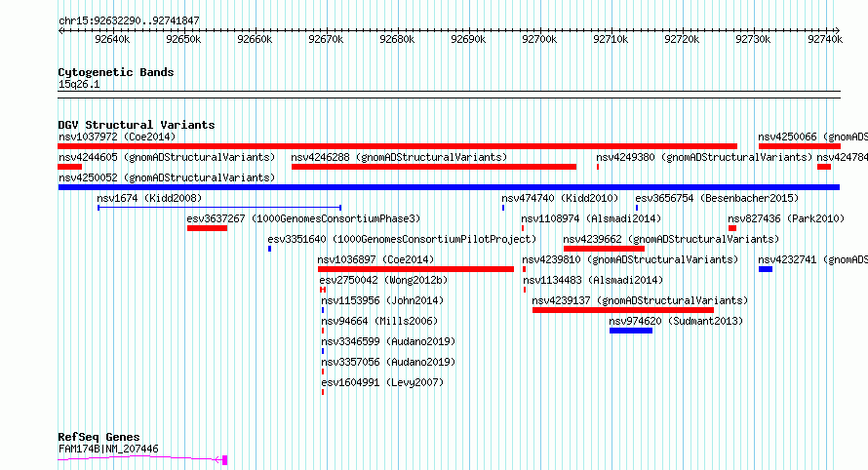Click the red nsv4244605 variant bar
The image size is (868, 470).
click(70, 167)
